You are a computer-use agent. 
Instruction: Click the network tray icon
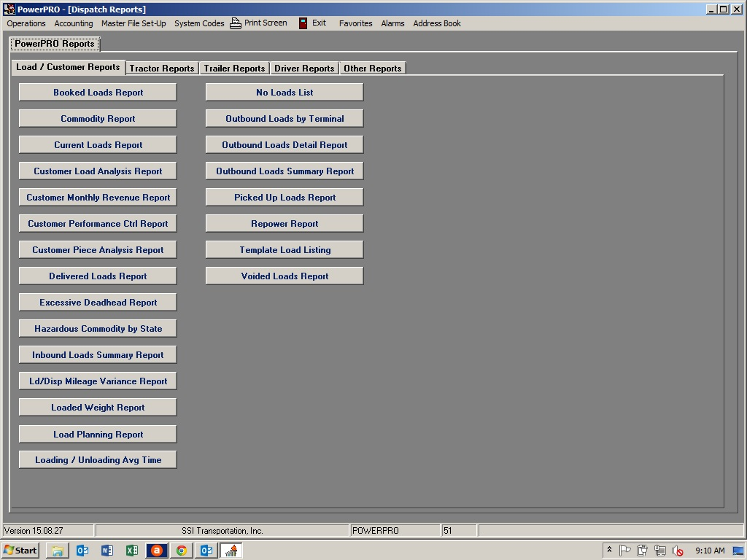pos(659,551)
